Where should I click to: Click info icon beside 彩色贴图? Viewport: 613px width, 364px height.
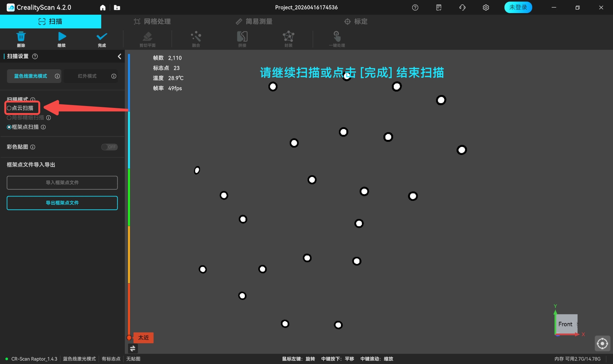click(x=33, y=147)
